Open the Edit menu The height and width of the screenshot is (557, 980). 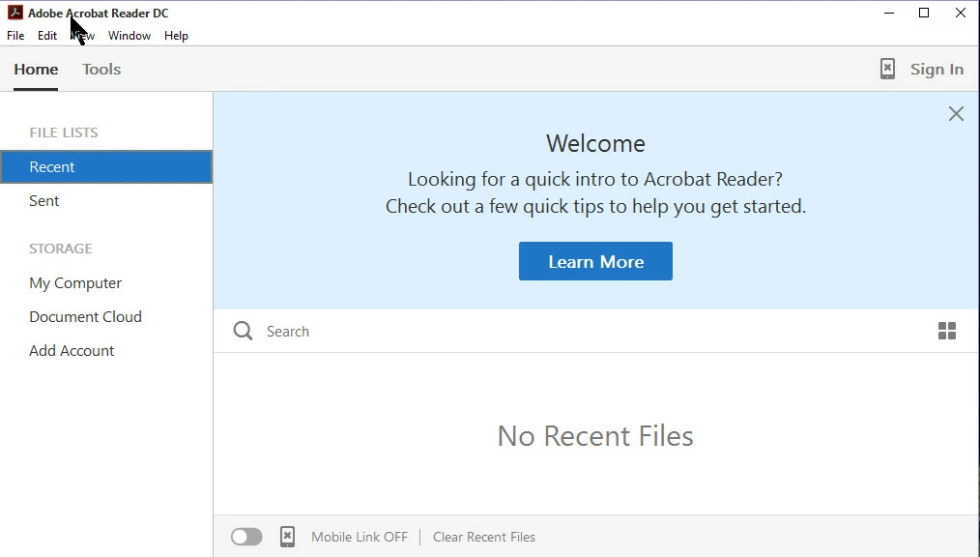[x=47, y=36]
